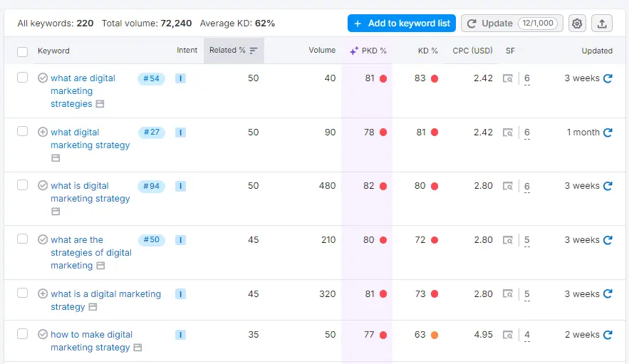Open table settings gear icon
629x364 pixels.
point(577,24)
